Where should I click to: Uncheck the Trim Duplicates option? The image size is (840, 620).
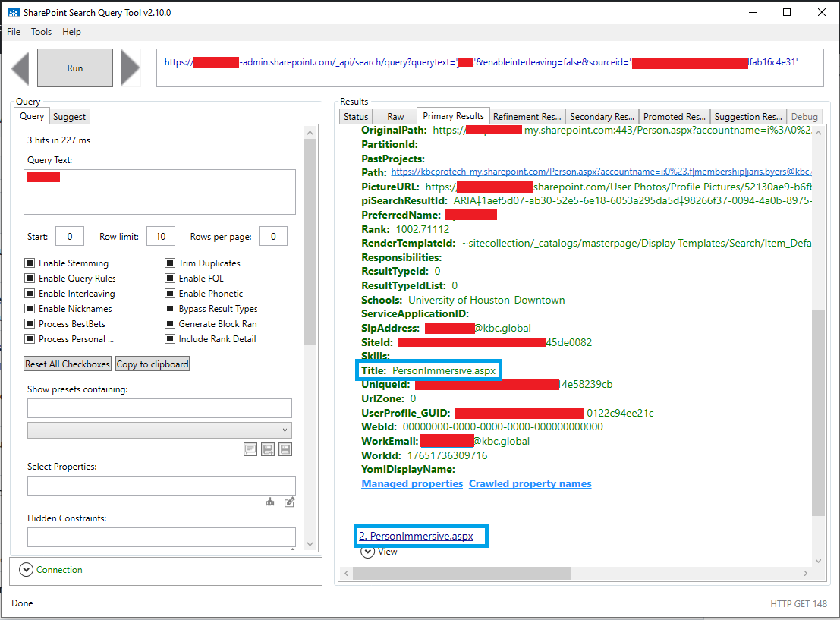pos(168,263)
